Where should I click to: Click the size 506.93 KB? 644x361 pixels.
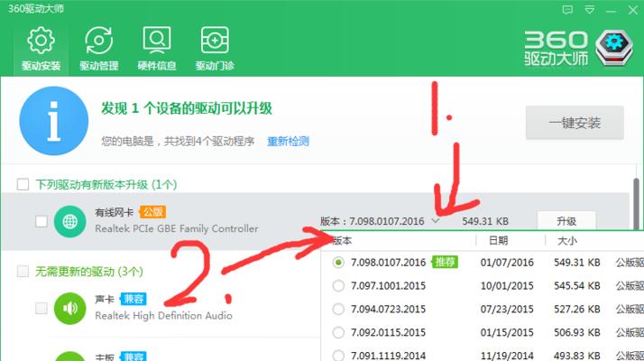[577, 332]
